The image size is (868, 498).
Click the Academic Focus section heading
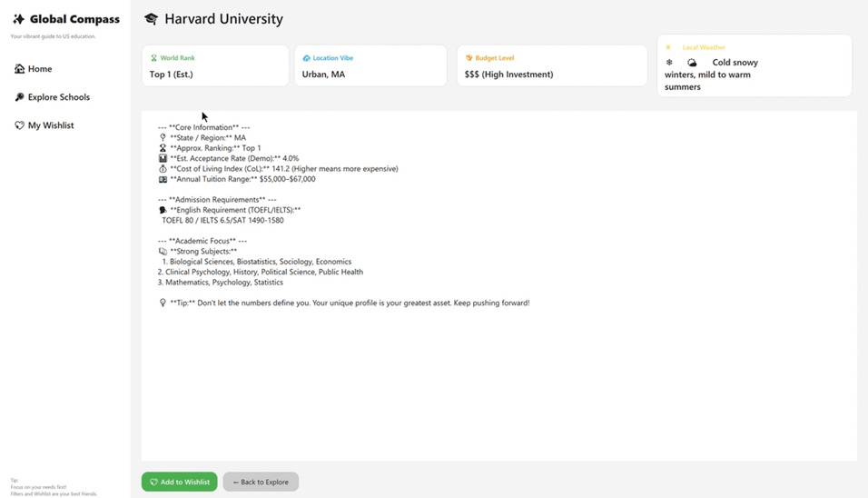pyautogui.click(x=202, y=241)
